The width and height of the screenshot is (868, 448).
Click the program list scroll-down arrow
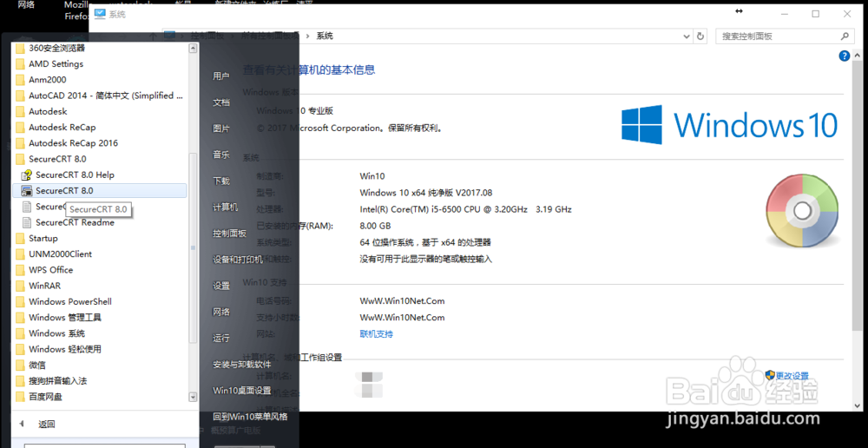tap(194, 397)
